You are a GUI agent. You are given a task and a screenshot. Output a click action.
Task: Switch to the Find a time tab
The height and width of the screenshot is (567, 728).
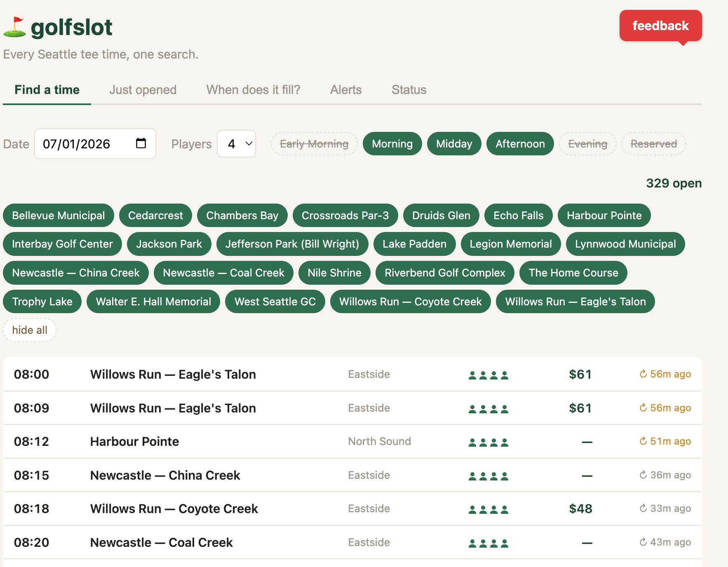click(47, 90)
